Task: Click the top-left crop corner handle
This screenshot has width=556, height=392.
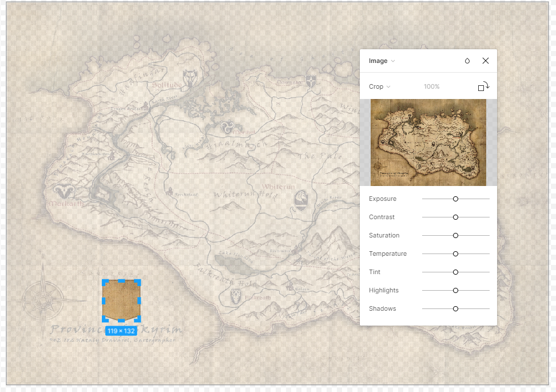Action: (x=105, y=282)
